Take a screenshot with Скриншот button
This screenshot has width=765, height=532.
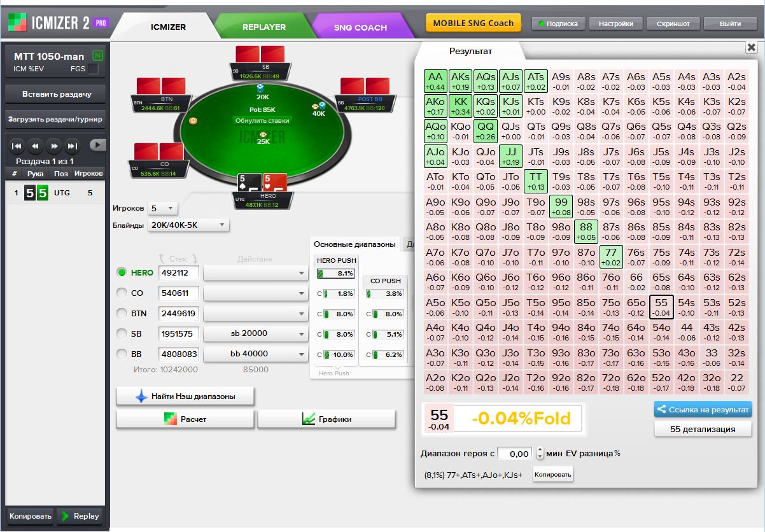[673, 24]
